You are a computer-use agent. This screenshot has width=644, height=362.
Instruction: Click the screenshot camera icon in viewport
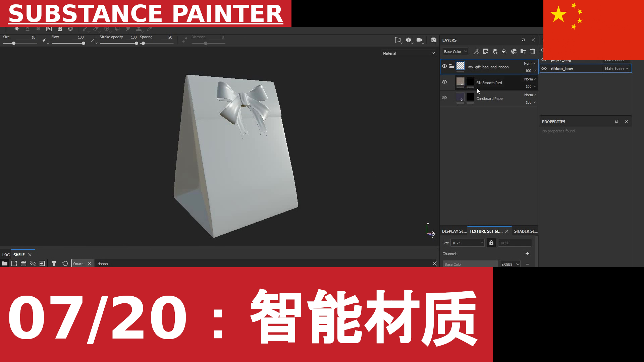[434, 40]
